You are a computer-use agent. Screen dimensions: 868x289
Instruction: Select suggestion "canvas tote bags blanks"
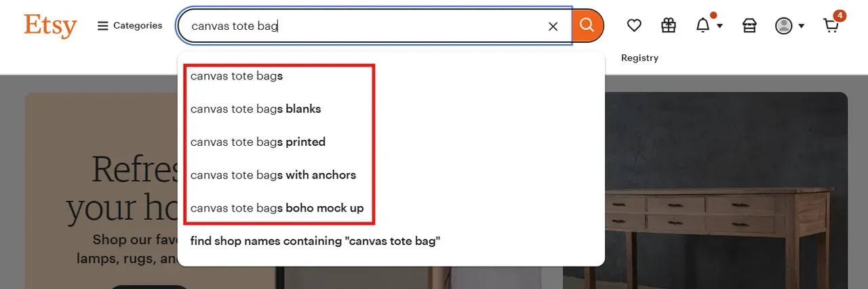coord(256,109)
